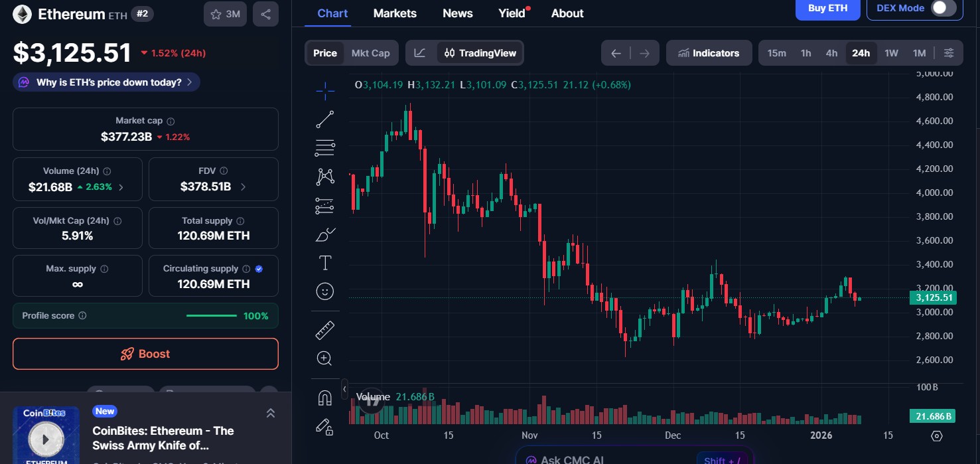The height and width of the screenshot is (464, 980).
Task: Open 'Why is ETH's price down today?'
Action: pos(106,82)
